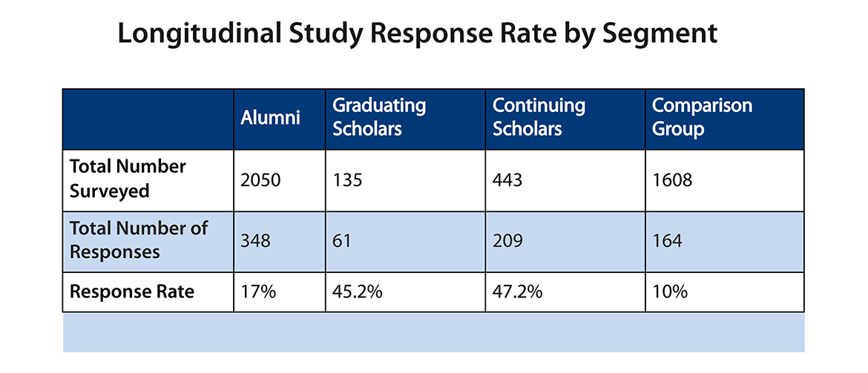
Task: Click the cell with value 1608
Action: [x=672, y=180]
